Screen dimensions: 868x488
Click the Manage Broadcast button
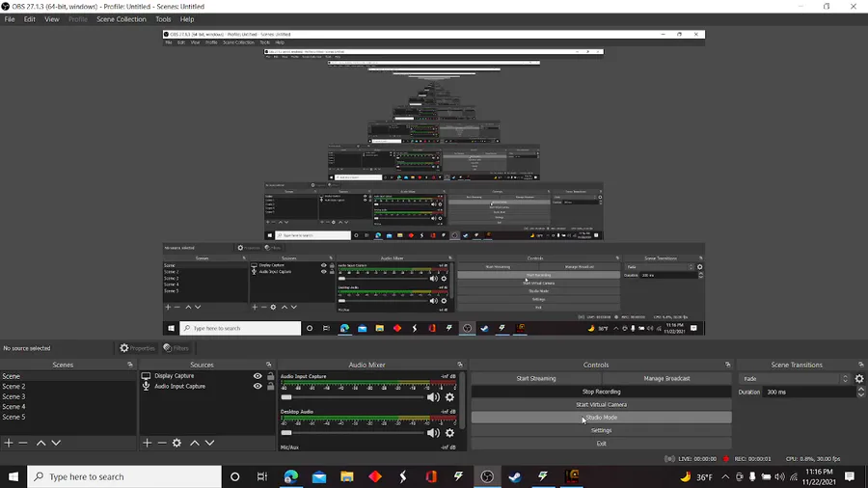pos(666,378)
